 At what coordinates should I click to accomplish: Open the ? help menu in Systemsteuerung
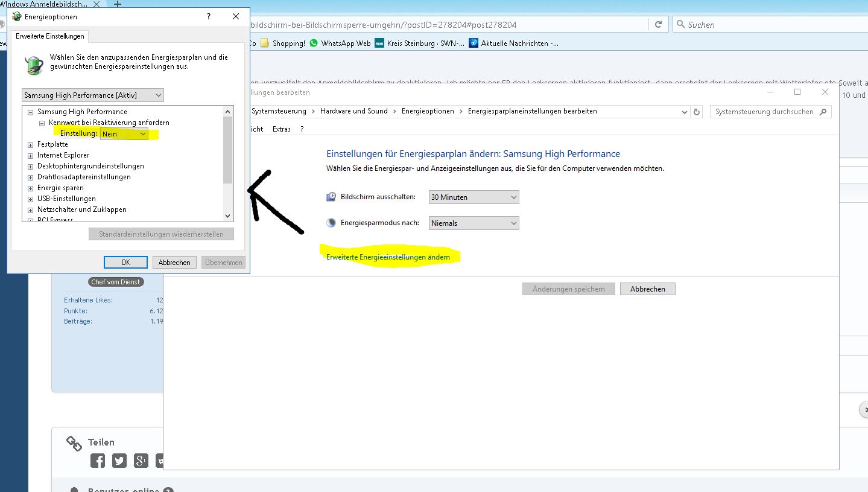(302, 129)
